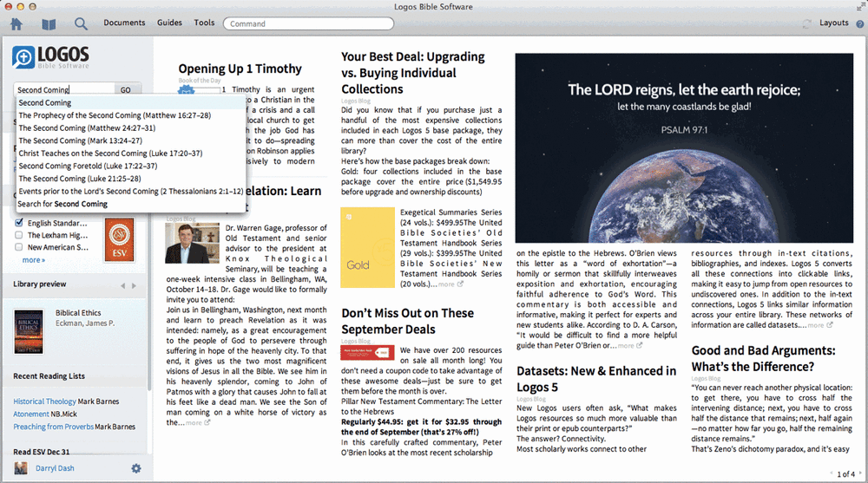Read more of the Revelation article
This screenshot has height=483, width=868.
pos(194,422)
